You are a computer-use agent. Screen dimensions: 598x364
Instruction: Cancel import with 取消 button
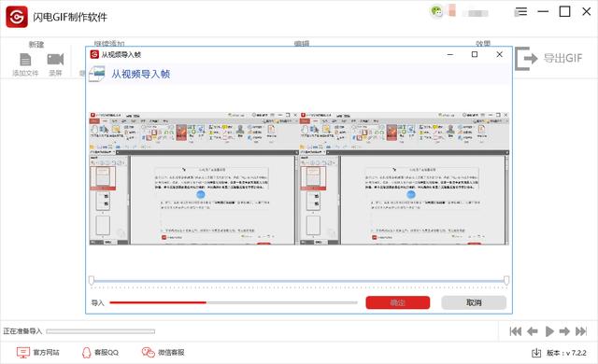tap(474, 302)
